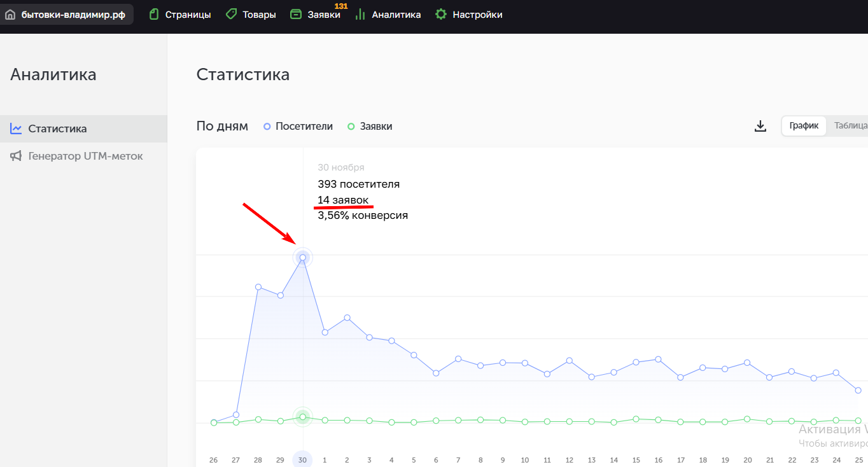Select day 15 on the chart axis
Image resolution: width=868 pixels, height=467 pixels.
point(636,460)
